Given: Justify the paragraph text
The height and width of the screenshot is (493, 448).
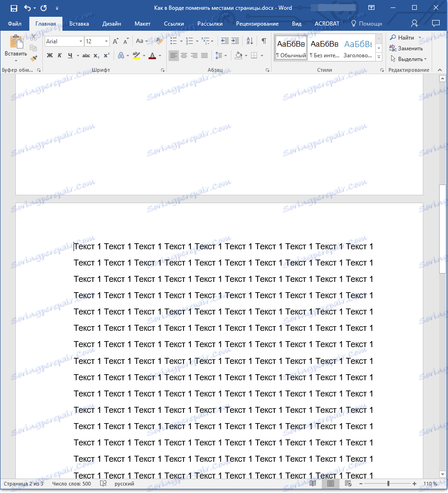Looking at the screenshot, I should click(204, 55).
